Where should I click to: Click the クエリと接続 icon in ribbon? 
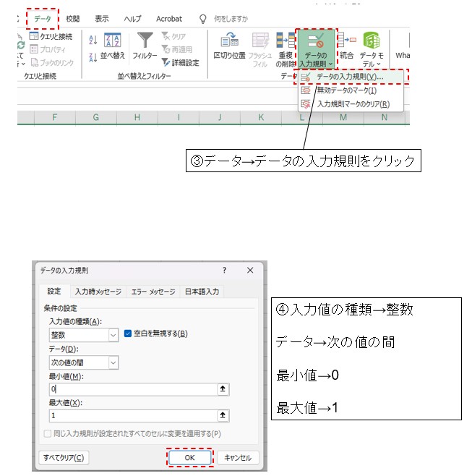[x=34, y=36]
